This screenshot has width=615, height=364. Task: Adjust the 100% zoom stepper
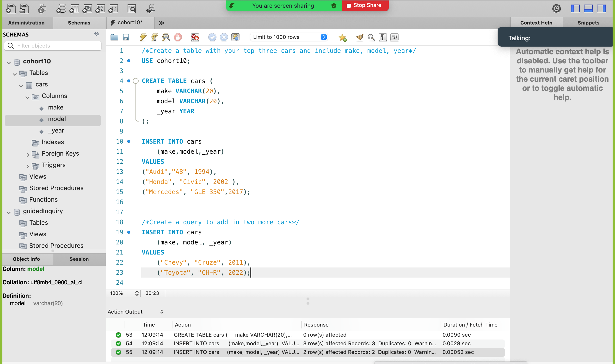point(137,293)
